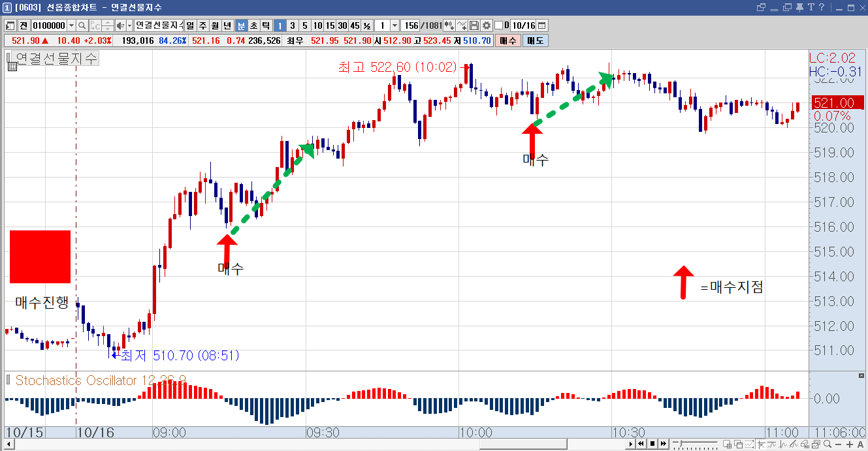Open the dropdown arrow beside the speaker icon
Viewport: 868px width, 451px height.
(128, 25)
